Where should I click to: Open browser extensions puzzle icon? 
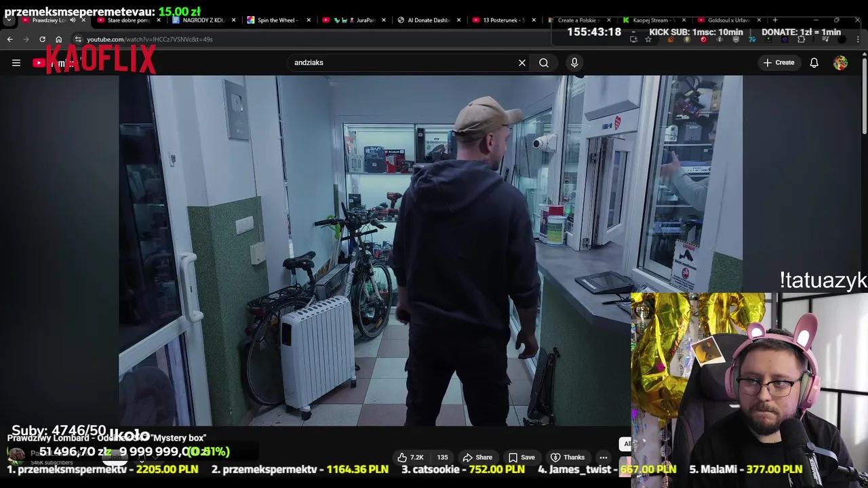point(801,39)
